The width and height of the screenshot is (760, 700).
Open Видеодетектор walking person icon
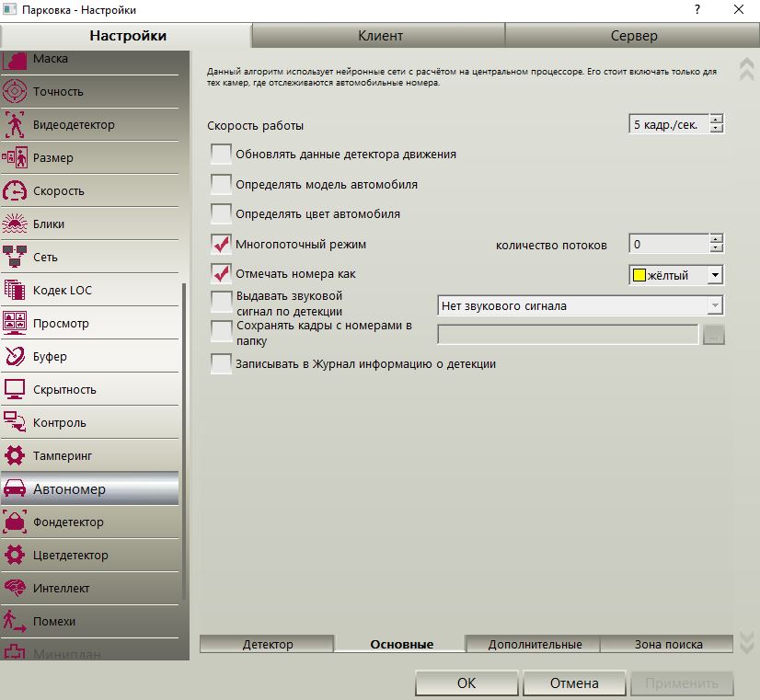(x=15, y=124)
